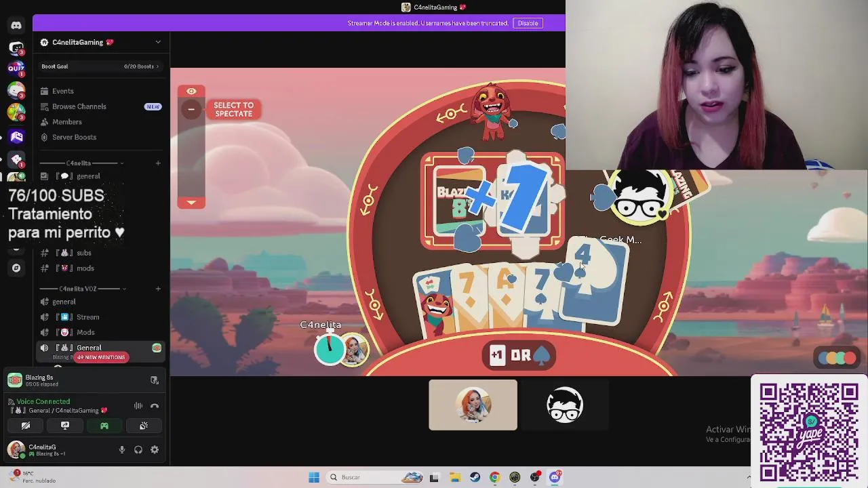Open the subs text channel
This screenshot has height=488, width=868.
pyautogui.click(x=102, y=253)
